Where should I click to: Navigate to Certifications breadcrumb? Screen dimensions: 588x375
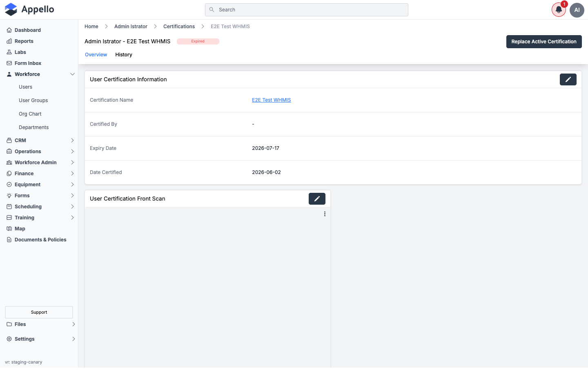179,27
